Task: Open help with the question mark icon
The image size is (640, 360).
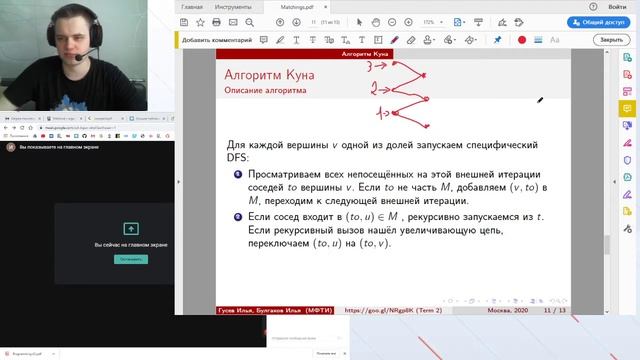Action: coord(593,7)
